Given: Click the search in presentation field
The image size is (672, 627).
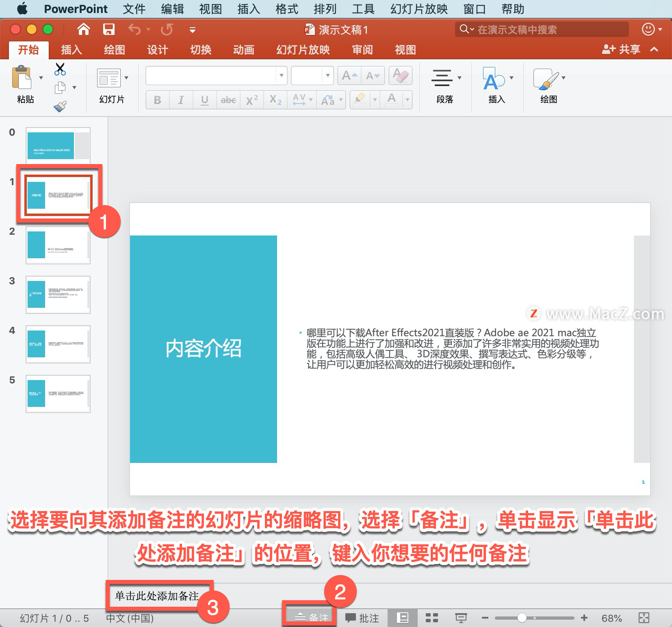Looking at the screenshot, I should (542, 29).
